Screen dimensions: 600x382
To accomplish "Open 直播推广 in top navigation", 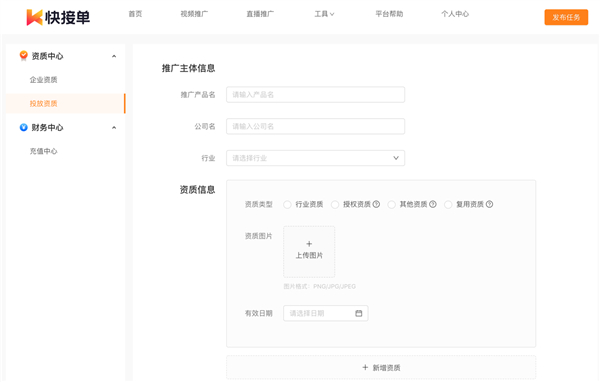I will pyautogui.click(x=260, y=14).
